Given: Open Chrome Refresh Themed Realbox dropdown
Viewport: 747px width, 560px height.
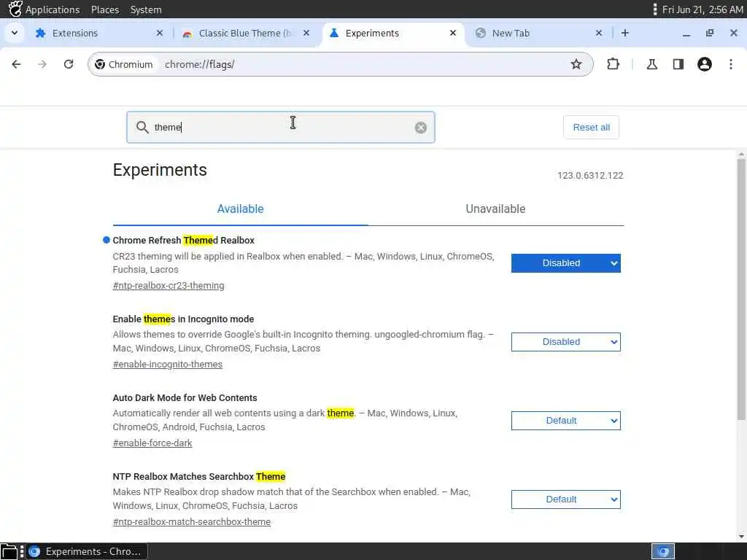Looking at the screenshot, I should 566,262.
